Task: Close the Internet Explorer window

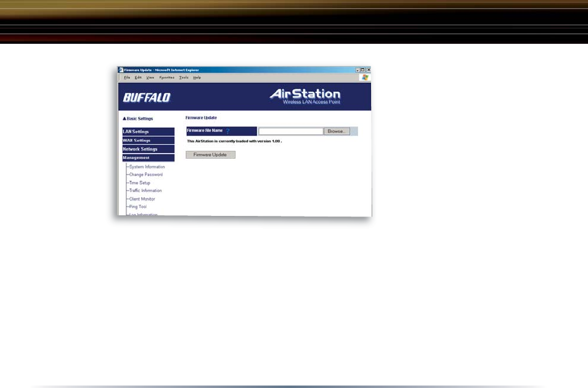Action: [369, 70]
